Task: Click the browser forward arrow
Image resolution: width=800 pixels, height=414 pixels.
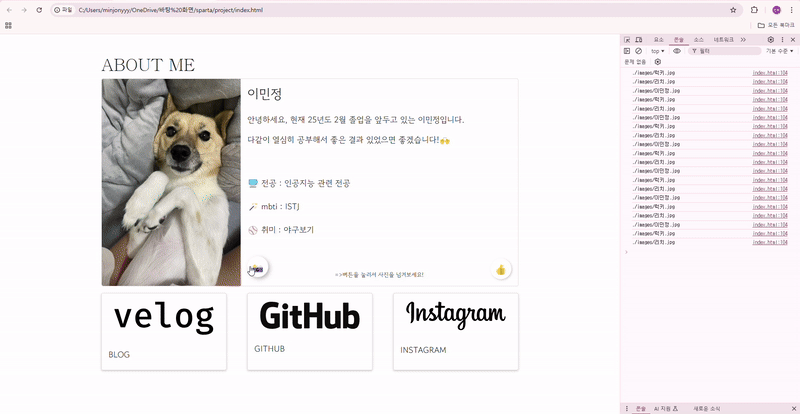Action: (x=24, y=10)
